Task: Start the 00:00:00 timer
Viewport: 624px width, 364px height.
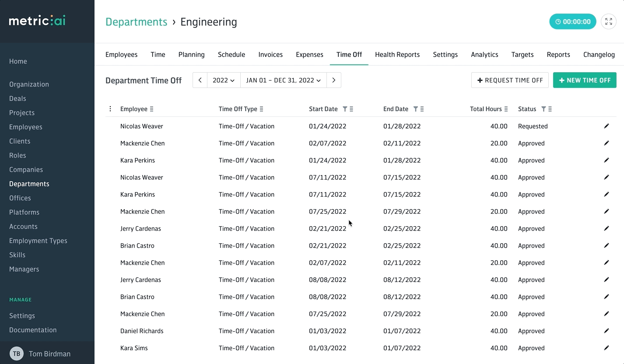Action: click(x=573, y=21)
